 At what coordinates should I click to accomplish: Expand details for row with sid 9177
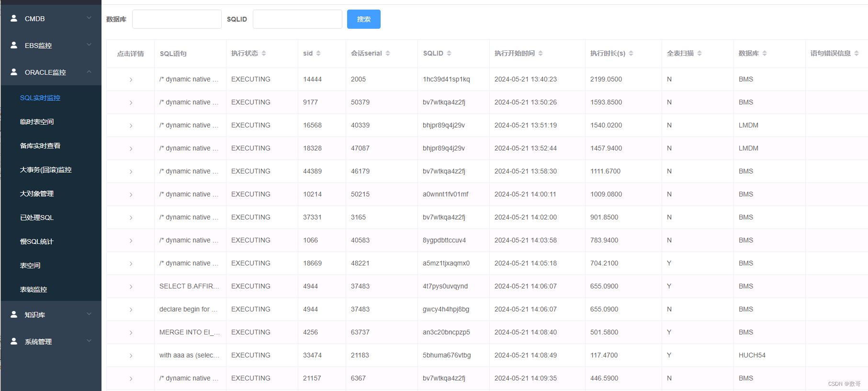[131, 103]
